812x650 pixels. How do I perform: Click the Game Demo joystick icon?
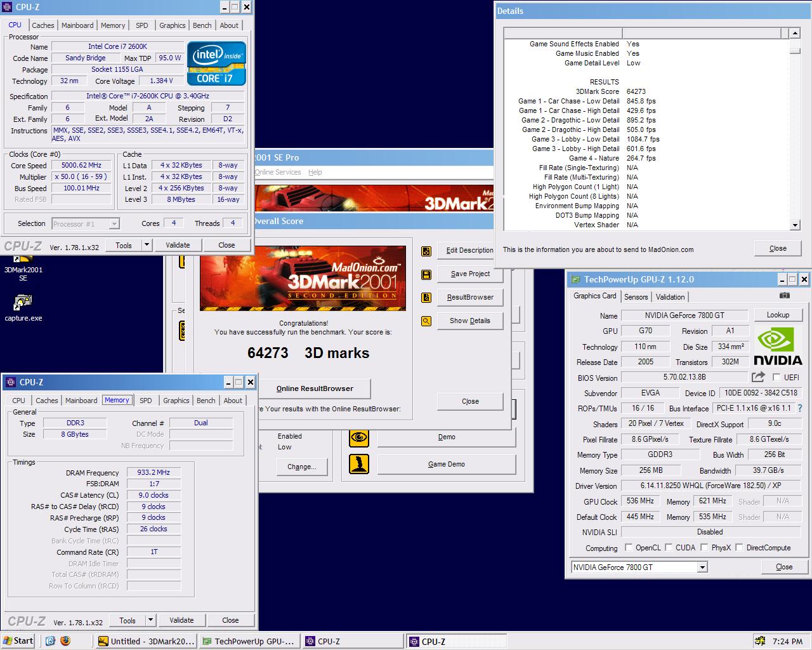(x=359, y=463)
